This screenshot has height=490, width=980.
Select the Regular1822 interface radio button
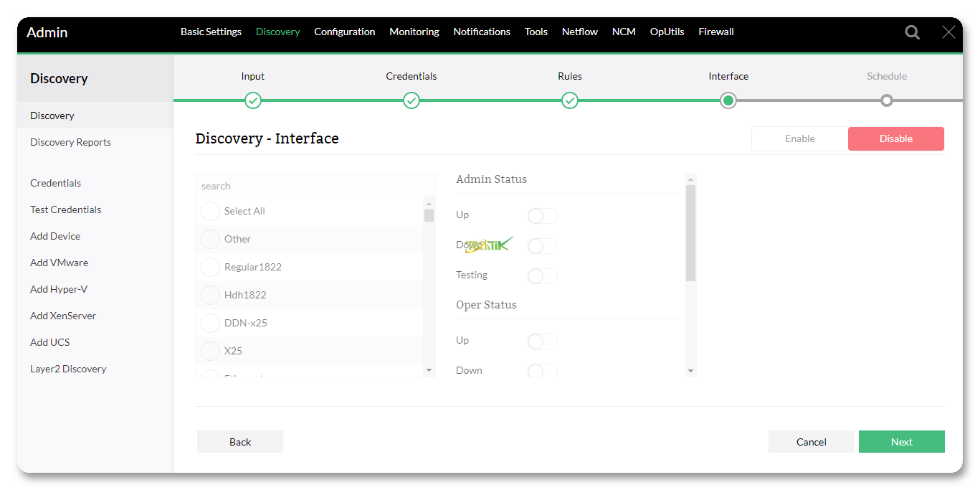(210, 267)
